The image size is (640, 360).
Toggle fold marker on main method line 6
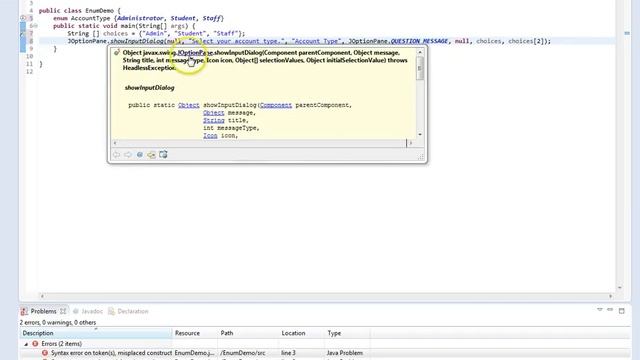35,26
